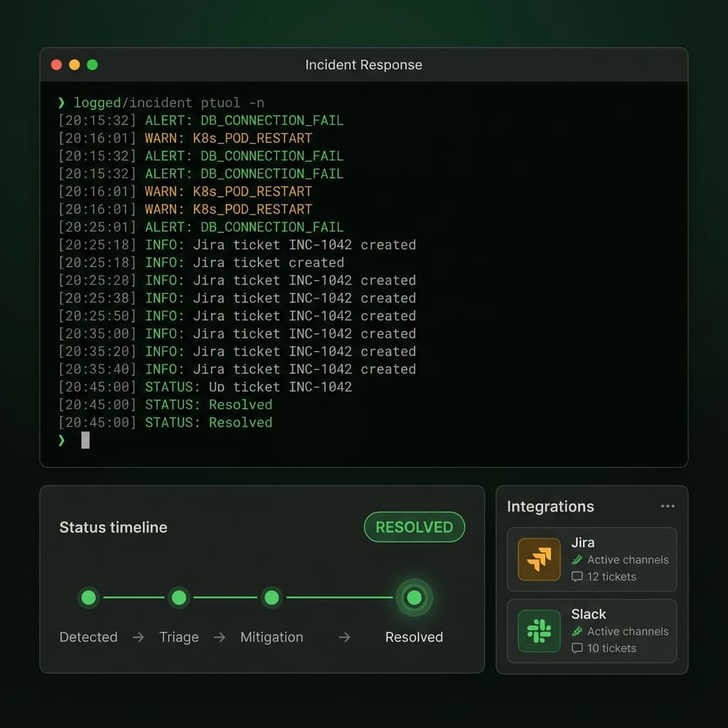Click the yellow minimize window button

[x=75, y=65]
